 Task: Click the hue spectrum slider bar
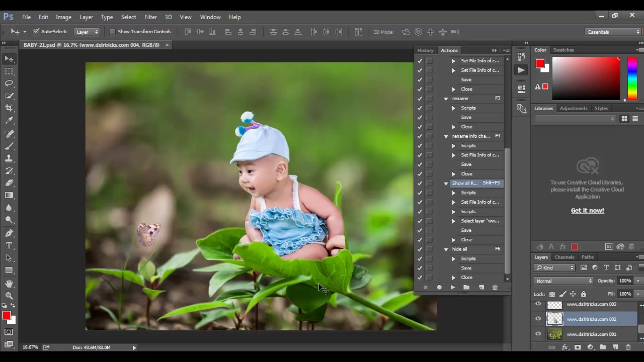pyautogui.click(x=632, y=78)
